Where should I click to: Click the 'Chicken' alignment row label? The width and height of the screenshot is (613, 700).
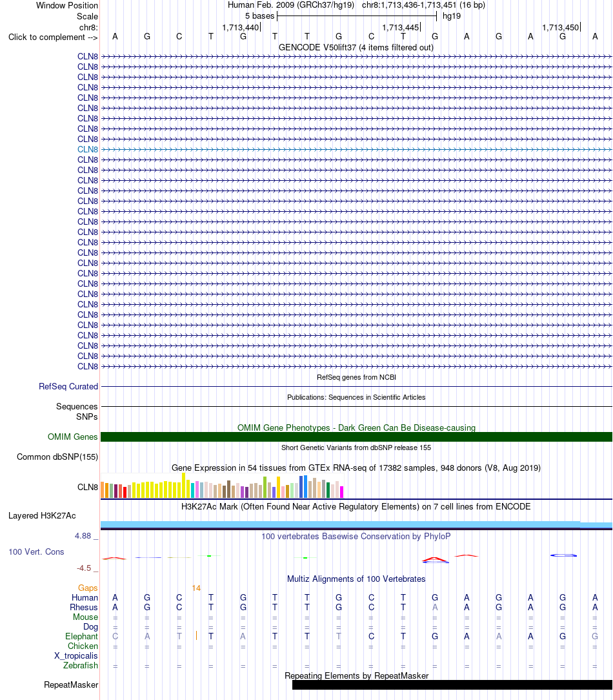83,646
